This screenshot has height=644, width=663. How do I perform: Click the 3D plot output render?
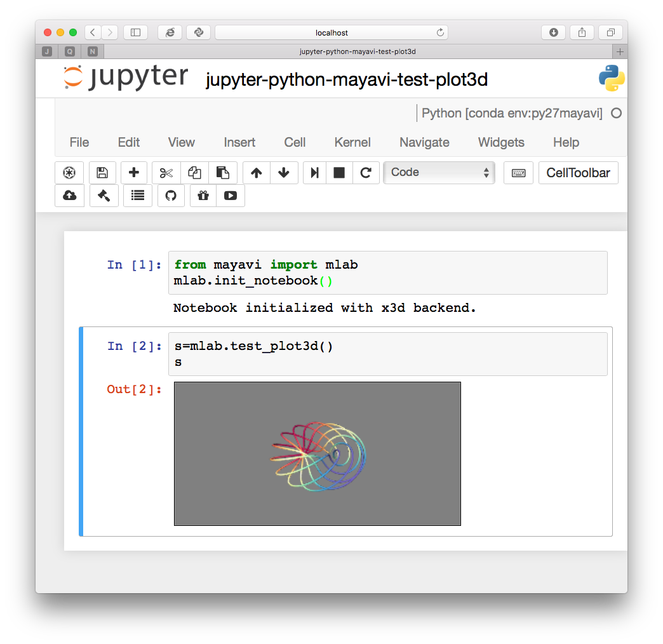[318, 453]
